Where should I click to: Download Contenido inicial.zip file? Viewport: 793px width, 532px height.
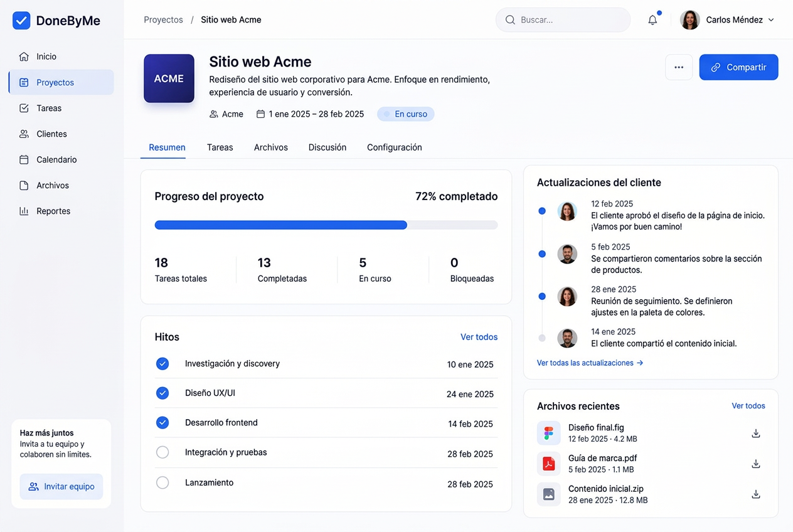pos(756,494)
